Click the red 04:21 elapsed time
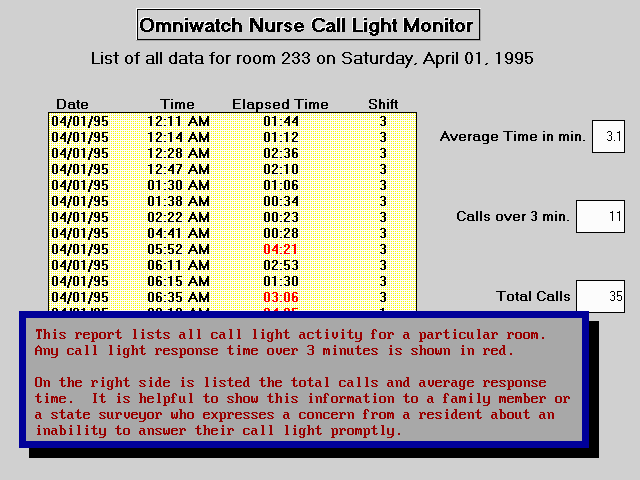 click(x=281, y=249)
